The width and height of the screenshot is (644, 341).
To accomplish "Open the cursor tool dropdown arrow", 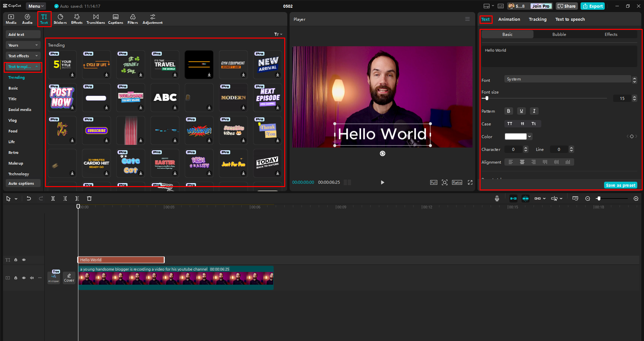I will [15, 198].
